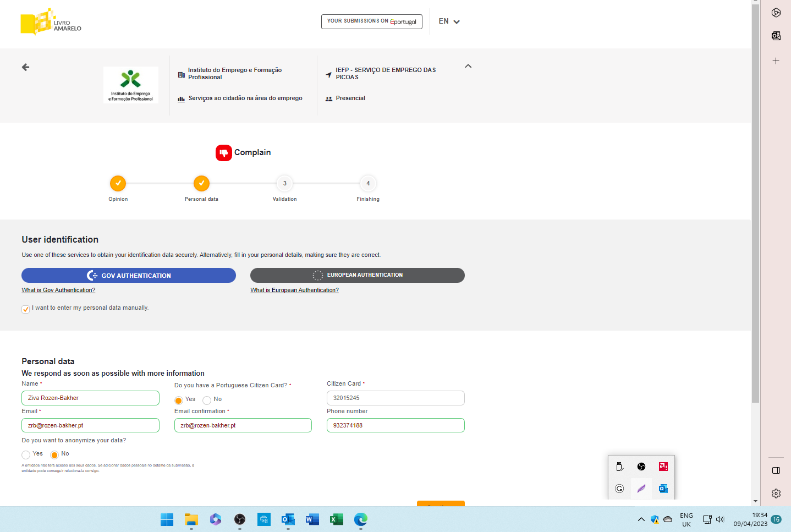Add a sidebar app with the plus icon
The image size is (791, 532).
point(776,61)
